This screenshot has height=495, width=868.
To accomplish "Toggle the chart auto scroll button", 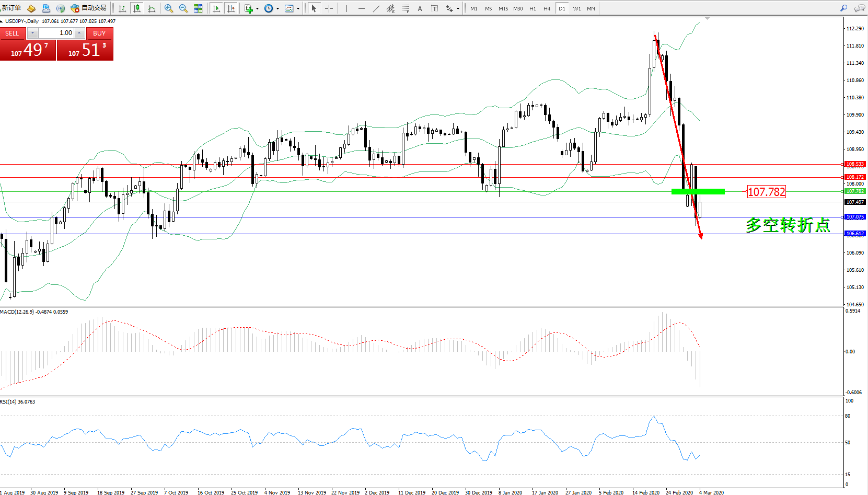I will [x=216, y=8].
